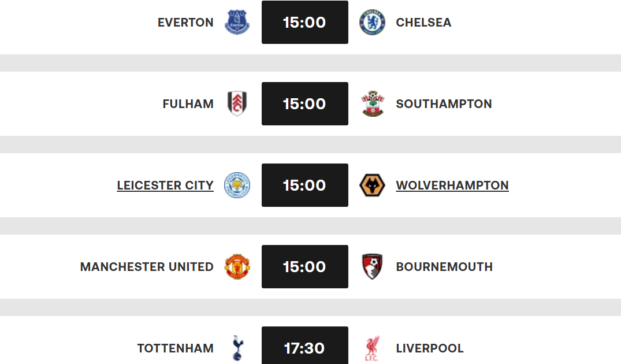
Task: Select the Liverpool LFC crest
Action: (x=372, y=348)
